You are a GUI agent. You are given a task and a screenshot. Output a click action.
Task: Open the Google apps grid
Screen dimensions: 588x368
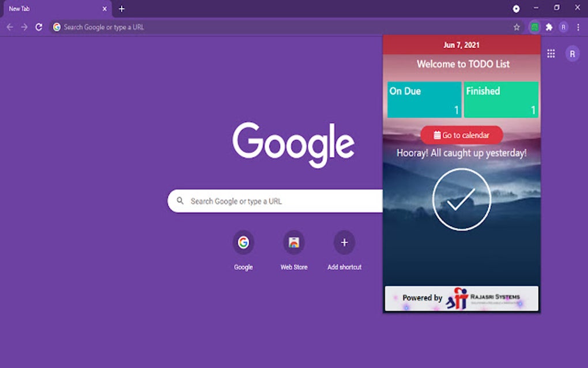coord(551,54)
